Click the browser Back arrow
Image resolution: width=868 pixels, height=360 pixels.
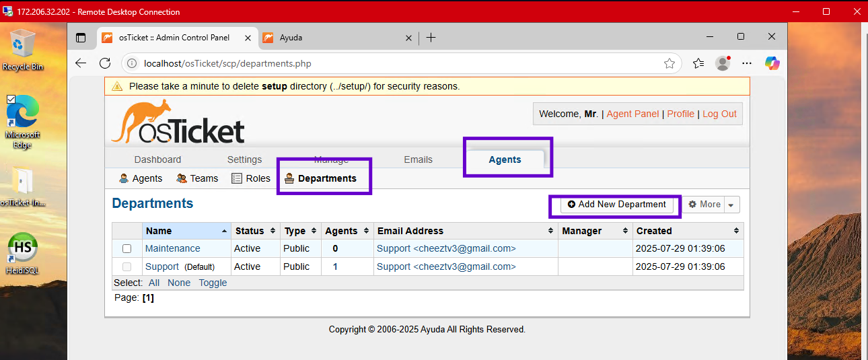coord(81,63)
